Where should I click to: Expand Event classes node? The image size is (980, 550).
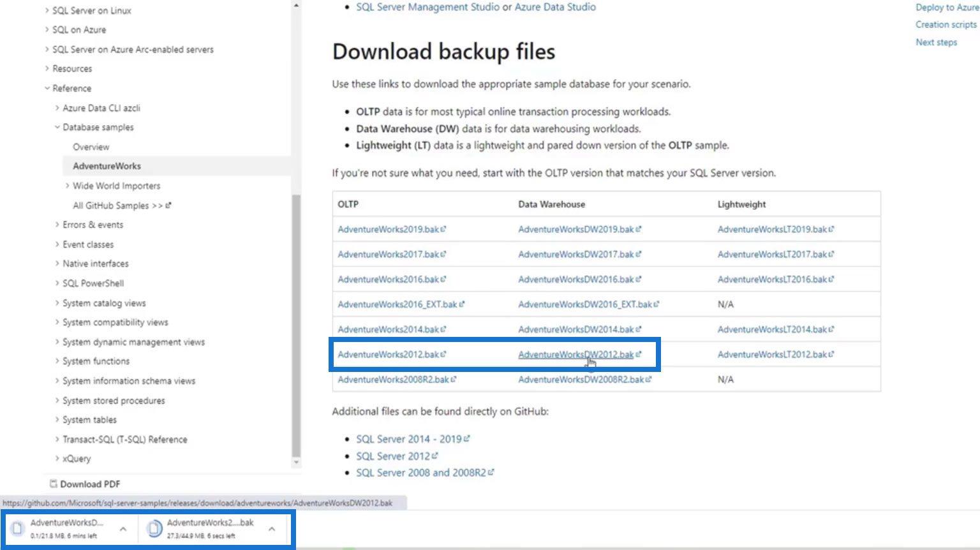coord(57,244)
